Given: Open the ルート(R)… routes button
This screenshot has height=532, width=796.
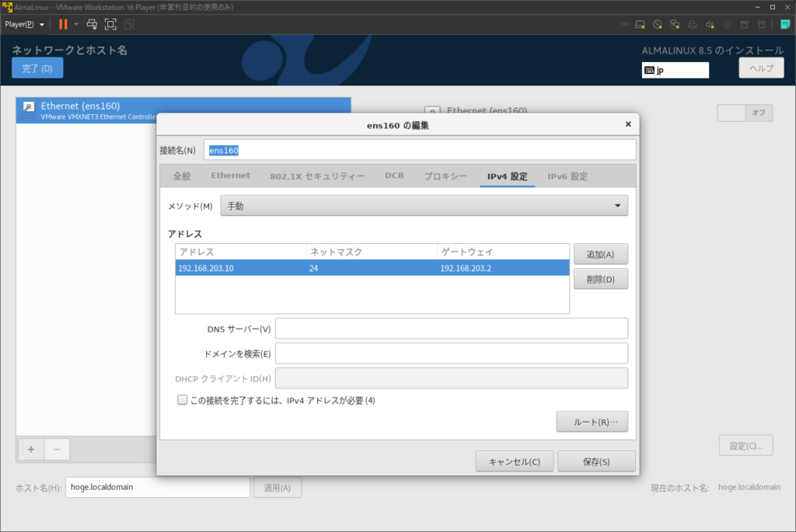Looking at the screenshot, I should 592,422.
